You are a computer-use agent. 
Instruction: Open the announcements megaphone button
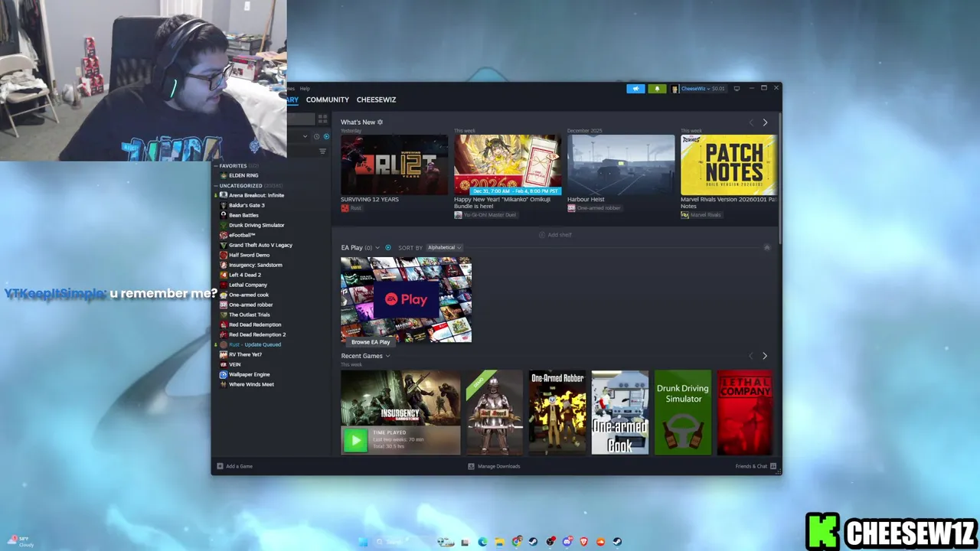[x=635, y=89]
